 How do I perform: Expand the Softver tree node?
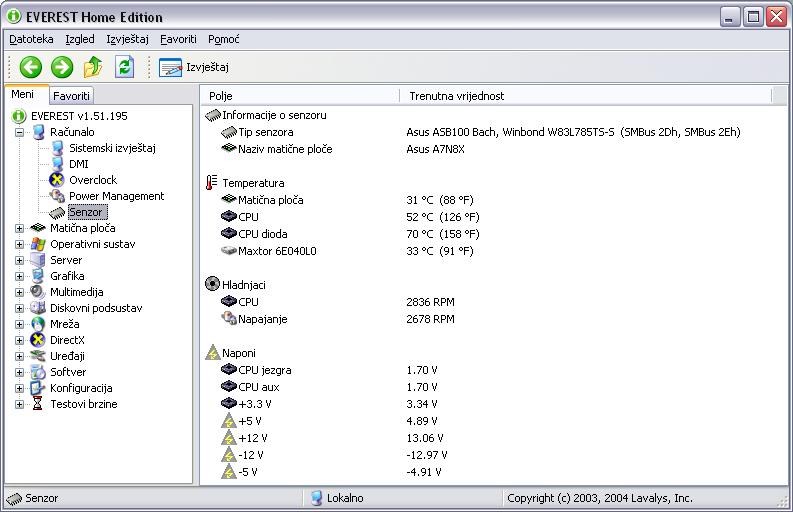[20, 372]
